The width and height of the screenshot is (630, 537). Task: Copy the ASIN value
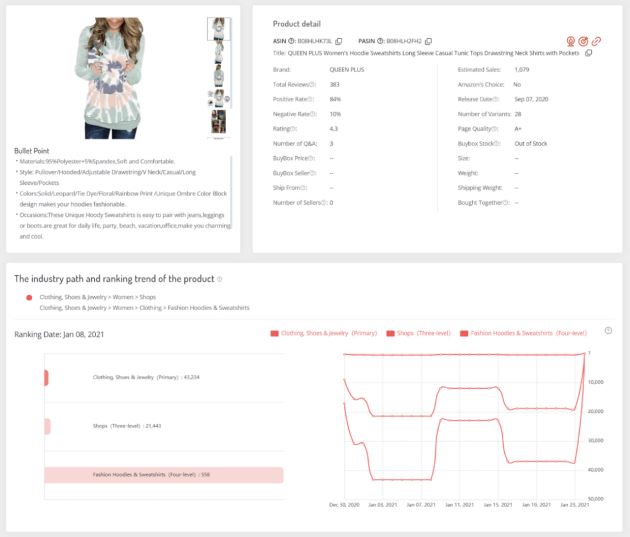[x=339, y=41]
